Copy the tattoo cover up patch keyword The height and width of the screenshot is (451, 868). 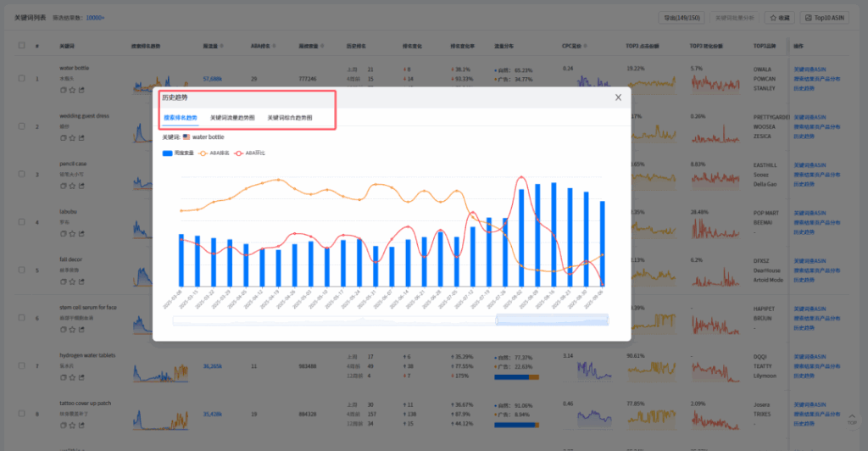coord(63,426)
